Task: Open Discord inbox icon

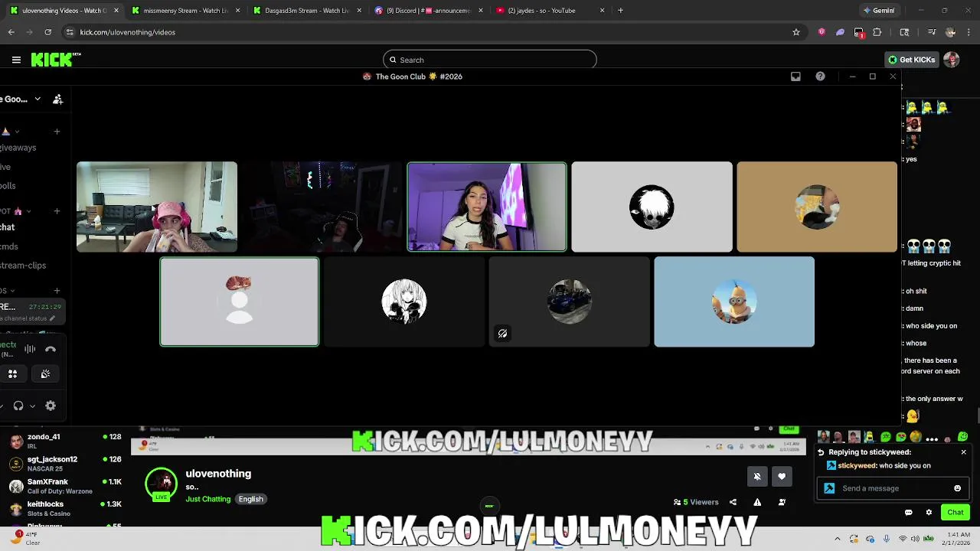Action: pyautogui.click(x=795, y=77)
